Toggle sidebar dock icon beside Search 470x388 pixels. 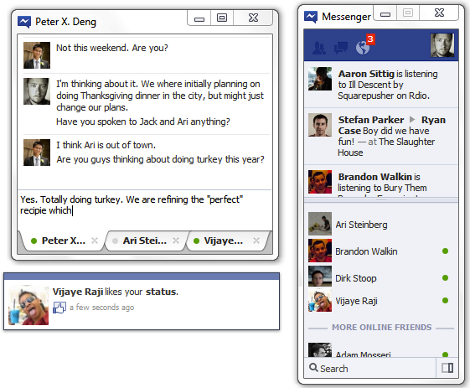[447, 368]
